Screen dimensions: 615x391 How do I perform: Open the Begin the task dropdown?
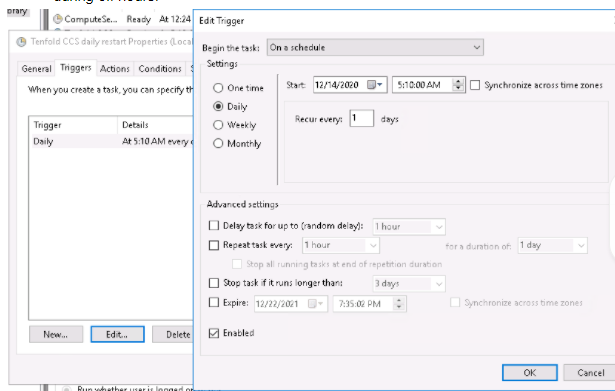(375, 47)
